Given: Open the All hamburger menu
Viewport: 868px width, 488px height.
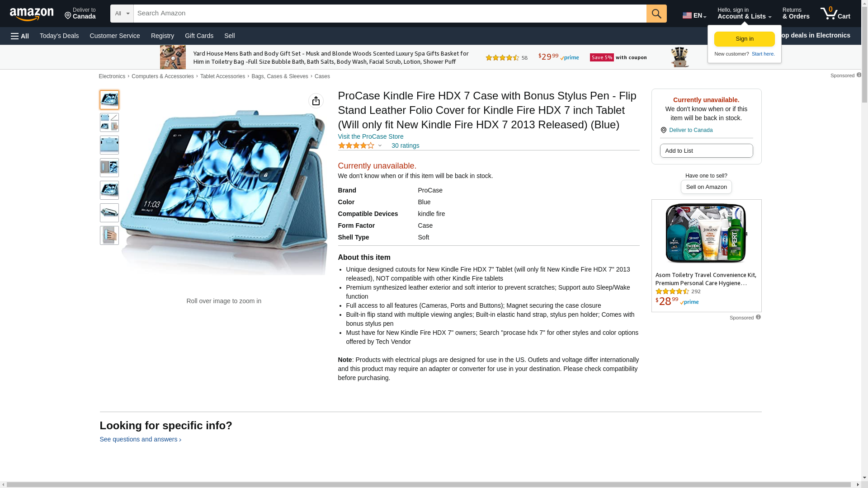Looking at the screenshot, I should pyautogui.click(x=20, y=36).
